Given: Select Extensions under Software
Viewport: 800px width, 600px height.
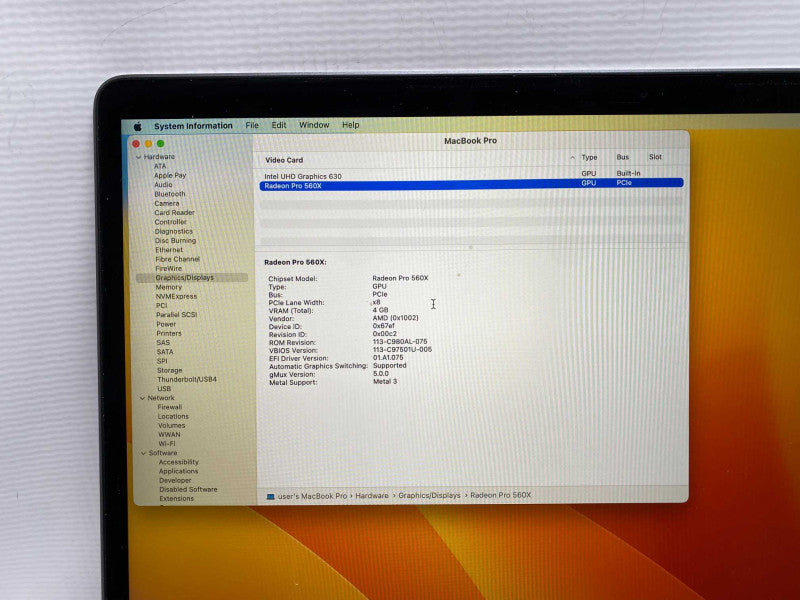Looking at the screenshot, I should pos(177,498).
